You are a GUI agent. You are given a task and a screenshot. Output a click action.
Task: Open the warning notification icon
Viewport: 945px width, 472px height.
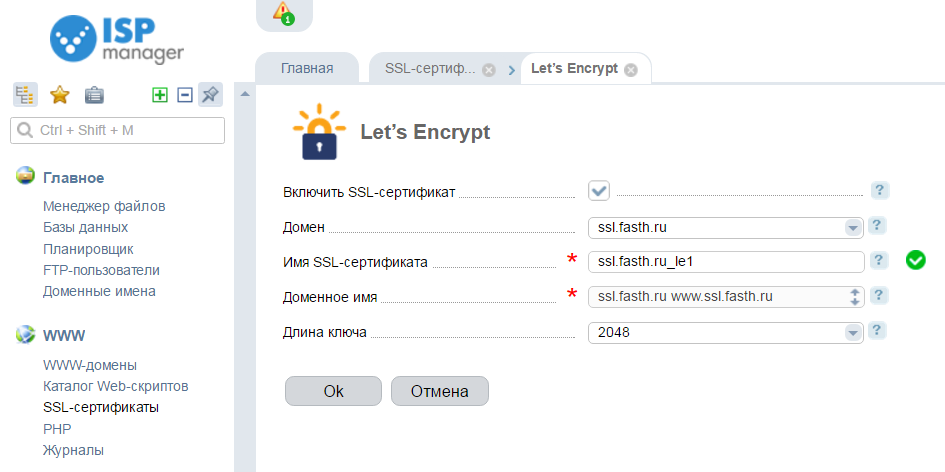283,13
